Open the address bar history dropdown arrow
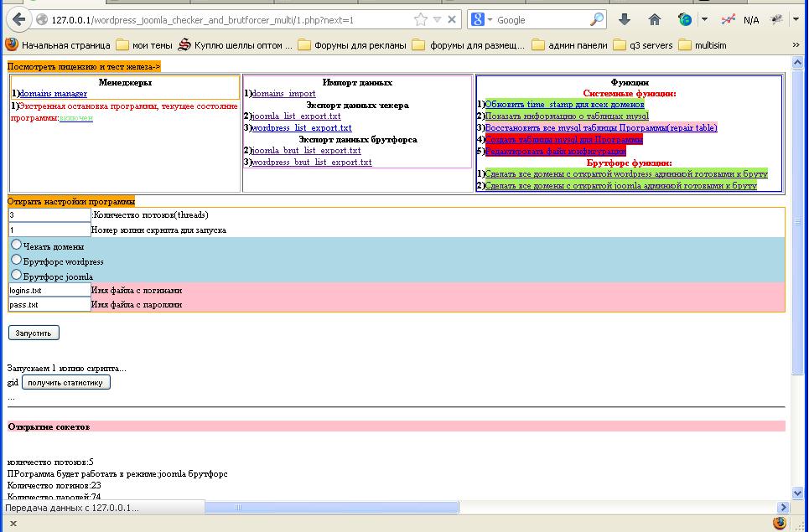 [x=437, y=19]
